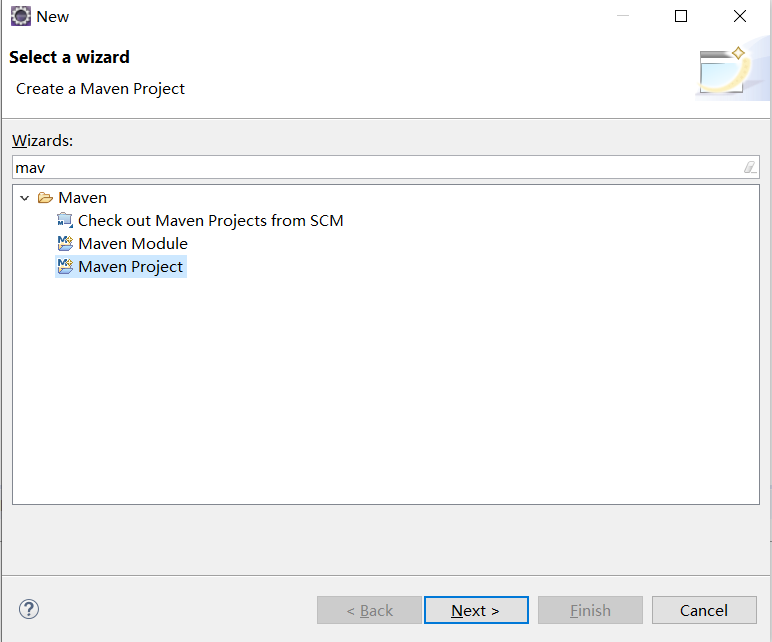Click the disabled Back button

(x=369, y=610)
